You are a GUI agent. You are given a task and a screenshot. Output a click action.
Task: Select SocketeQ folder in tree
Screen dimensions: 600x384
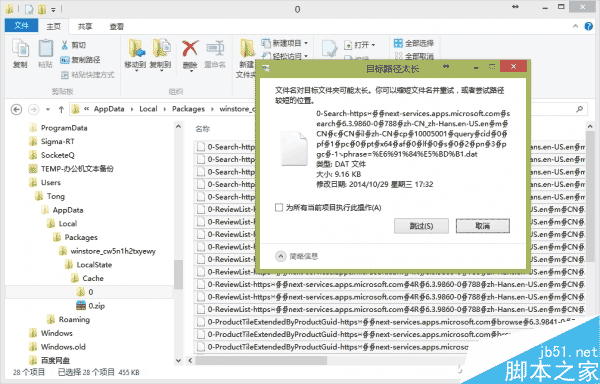[x=52, y=155]
